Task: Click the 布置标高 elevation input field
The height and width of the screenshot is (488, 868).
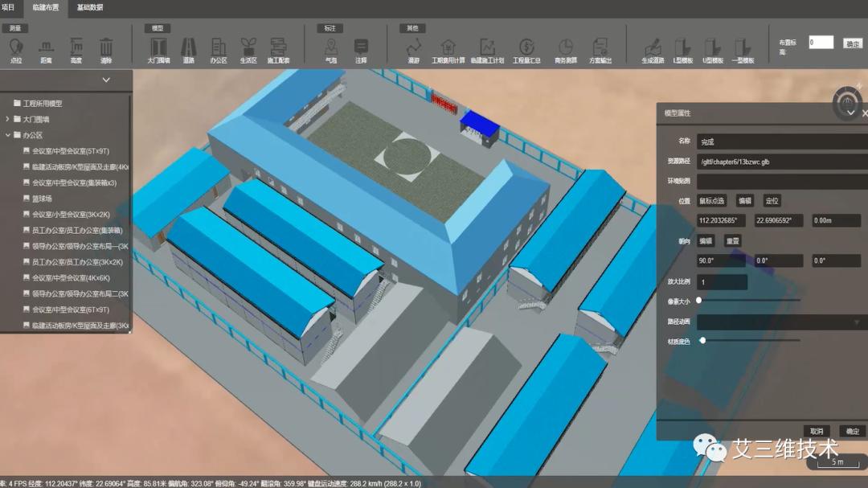Action: tap(821, 43)
